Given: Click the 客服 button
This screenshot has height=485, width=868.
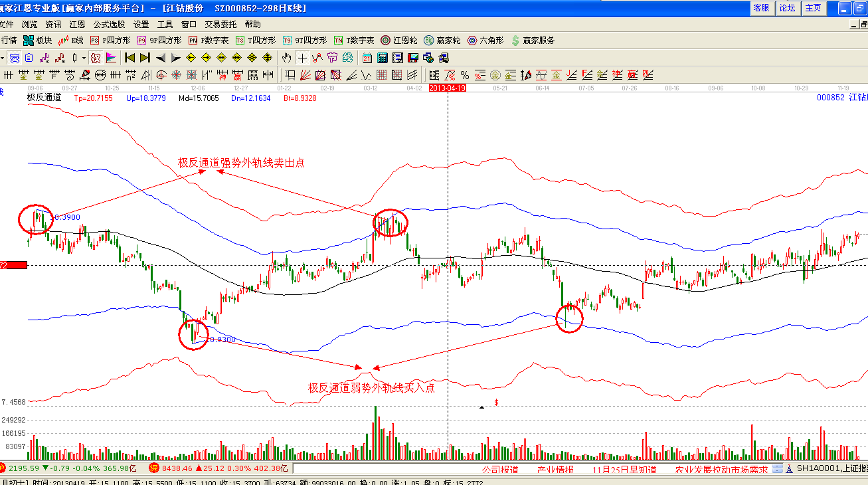Looking at the screenshot, I should click(x=761, y=8).
